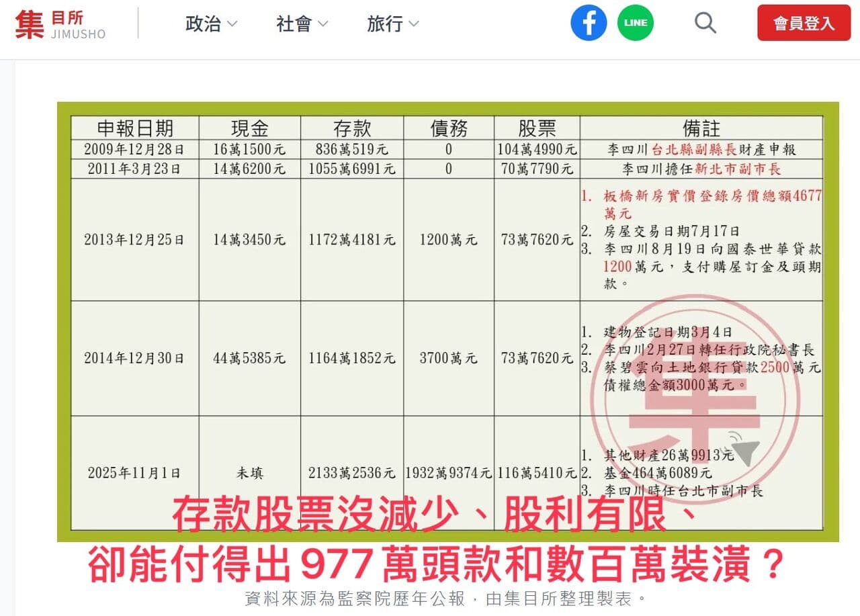The width and height of the screenshot is (860, 616).
Task: Open the 旅行 navigation menu
Action: tap(393, 24)
